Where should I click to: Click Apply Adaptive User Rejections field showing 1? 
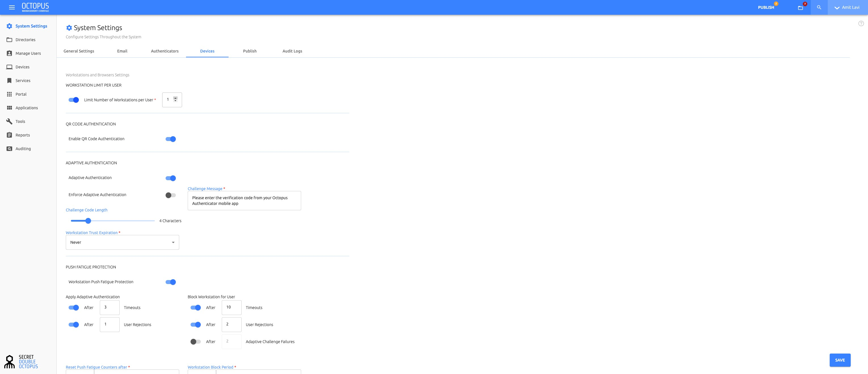109,325
